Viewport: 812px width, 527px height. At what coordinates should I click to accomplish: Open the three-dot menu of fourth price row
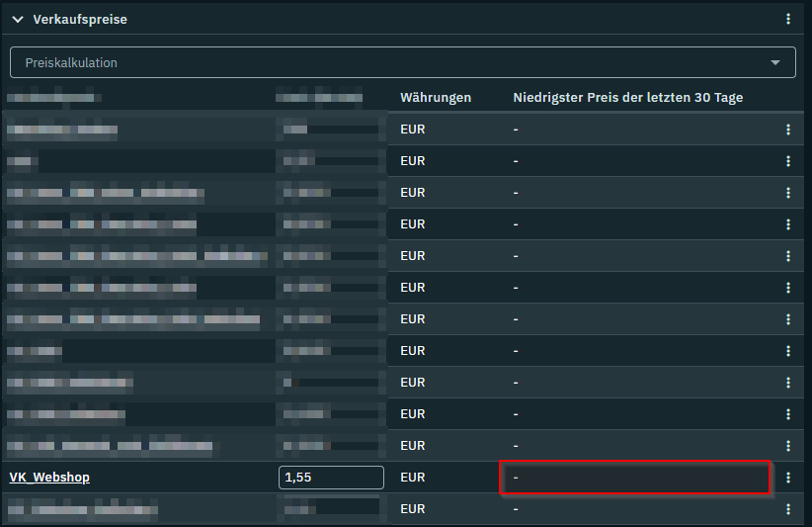(x=787, y=224)
